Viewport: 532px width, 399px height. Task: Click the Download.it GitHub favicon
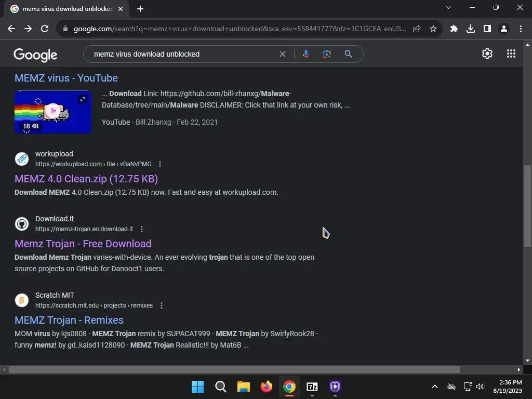[22, 224]
